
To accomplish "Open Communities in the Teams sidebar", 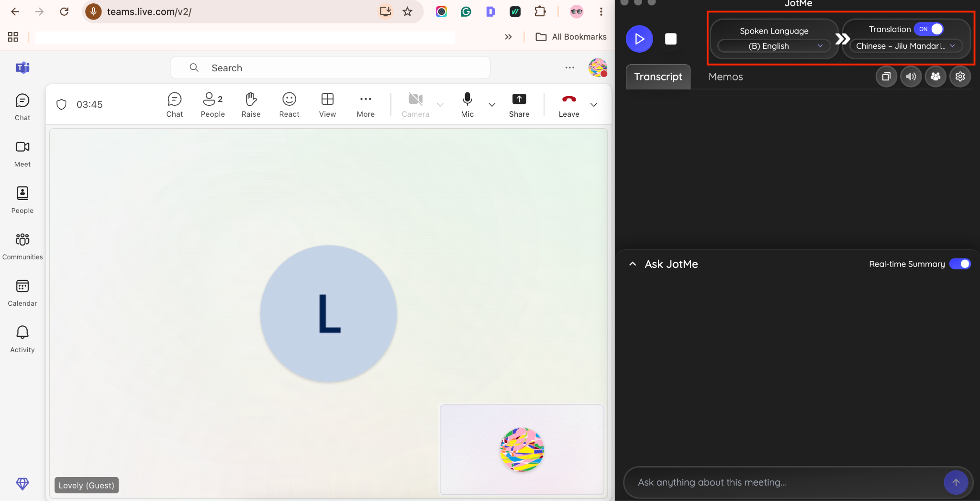I will (22, 246).
